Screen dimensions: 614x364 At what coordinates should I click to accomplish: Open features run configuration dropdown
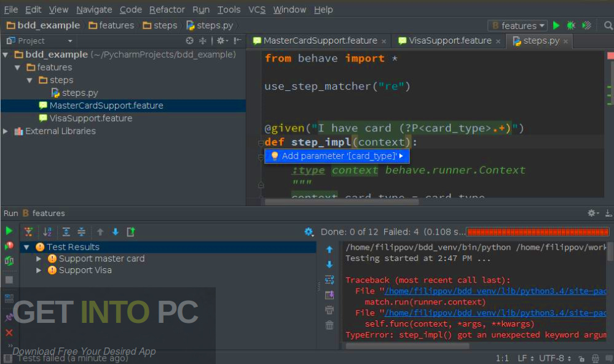click(x=518, y=25)
